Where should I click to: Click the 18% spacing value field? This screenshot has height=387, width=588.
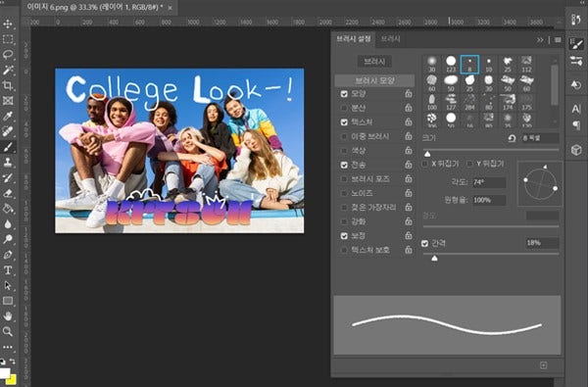(x=542, y=243)
